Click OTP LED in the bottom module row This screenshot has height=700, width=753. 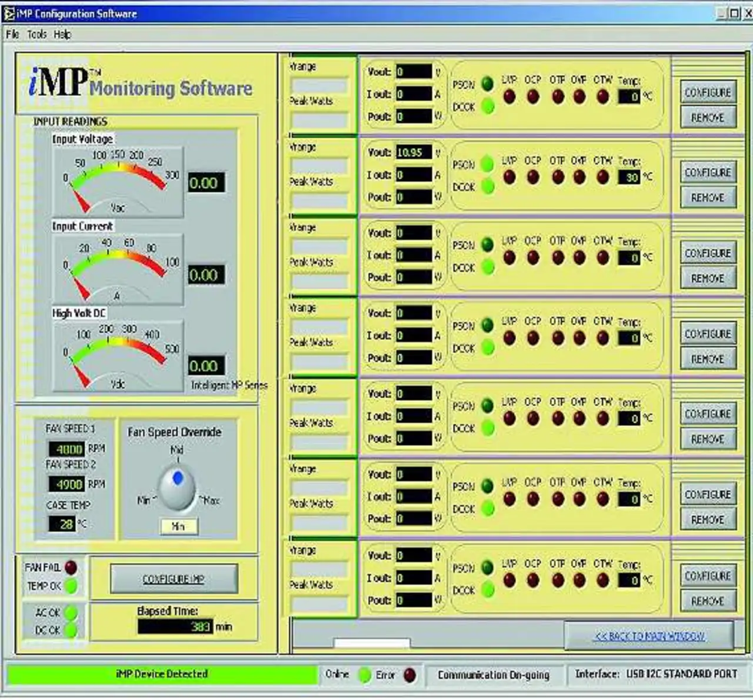tap(558, 580)
